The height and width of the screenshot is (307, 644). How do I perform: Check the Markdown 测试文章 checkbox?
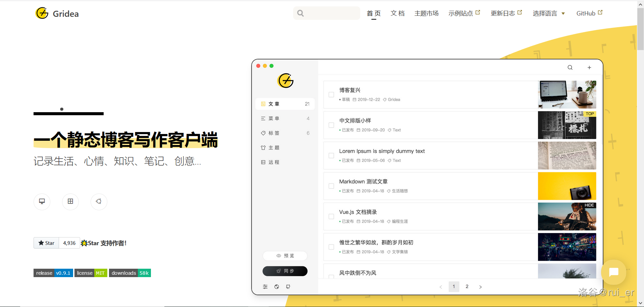tap(331, 186)
